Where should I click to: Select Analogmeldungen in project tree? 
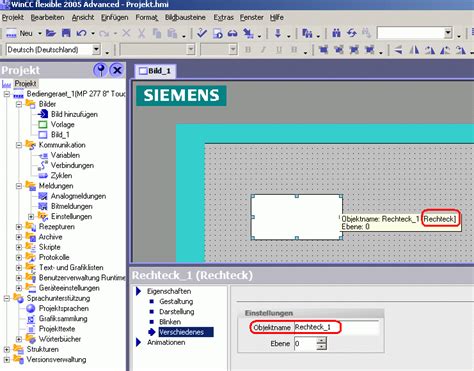[x=78, y=196]
